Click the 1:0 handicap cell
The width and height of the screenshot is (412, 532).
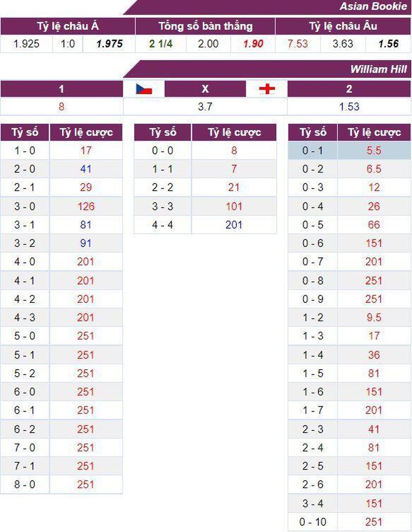pos(68,44)
